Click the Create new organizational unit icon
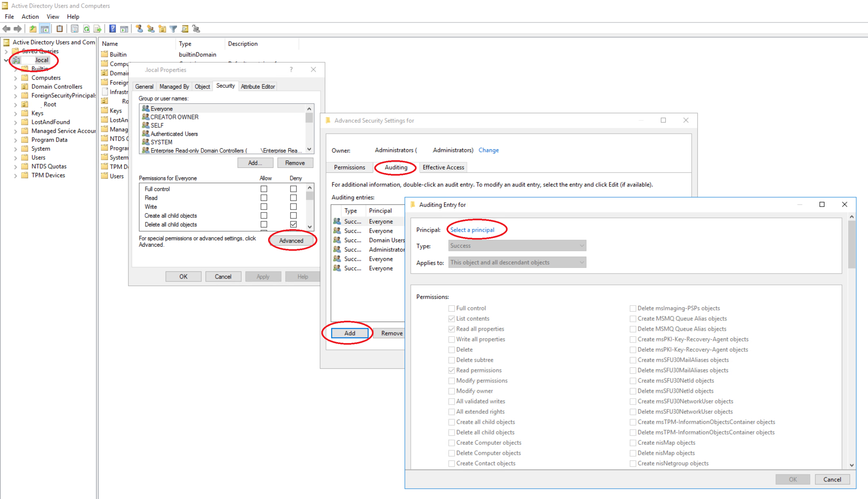This screenshot has height=499, width=868. (x=162, y=29)
